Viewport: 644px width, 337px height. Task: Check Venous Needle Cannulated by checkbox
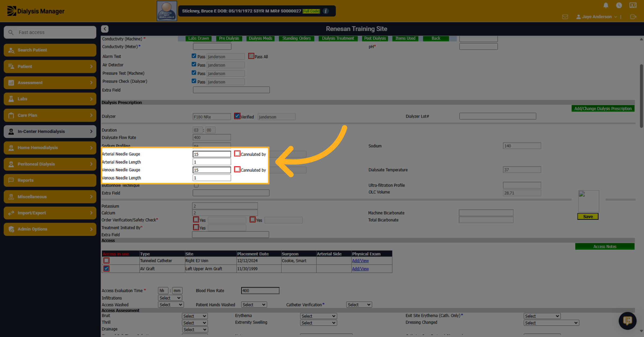[237, 169]
